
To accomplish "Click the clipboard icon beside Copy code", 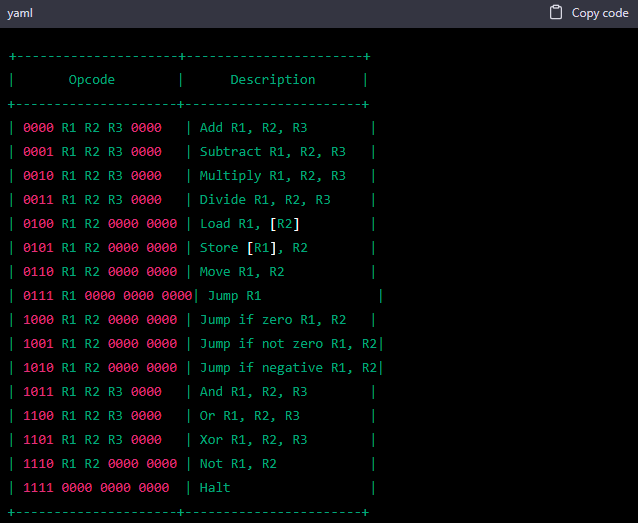I will 557,13.
